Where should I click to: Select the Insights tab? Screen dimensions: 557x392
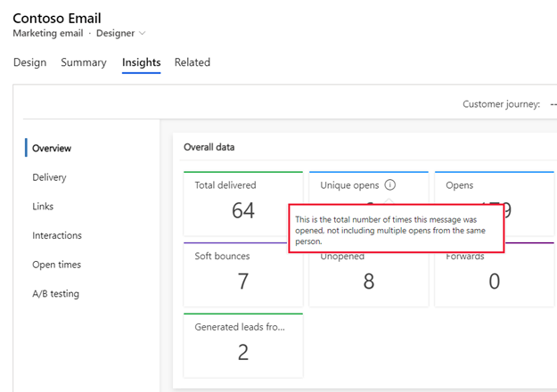[x=142, y=62]
